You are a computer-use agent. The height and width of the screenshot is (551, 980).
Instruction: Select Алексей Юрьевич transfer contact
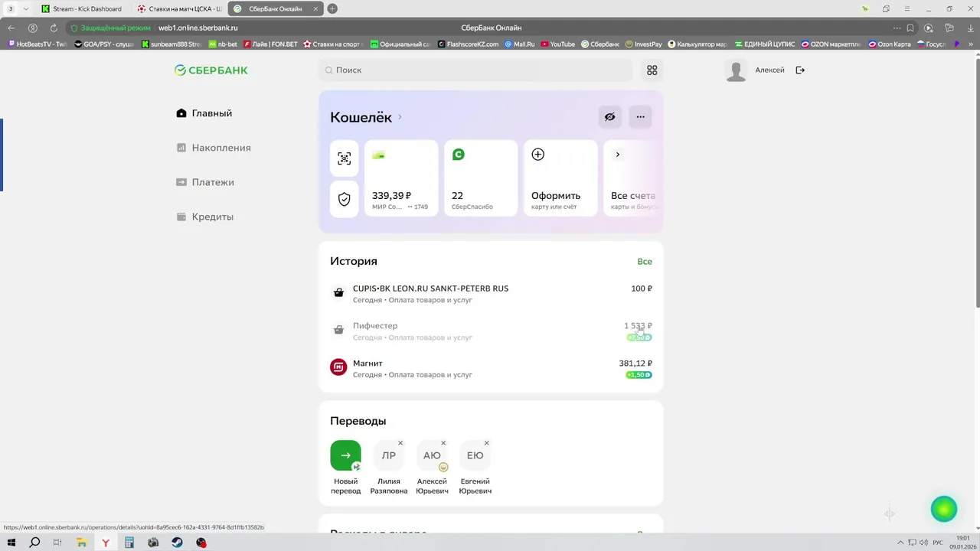432,468
